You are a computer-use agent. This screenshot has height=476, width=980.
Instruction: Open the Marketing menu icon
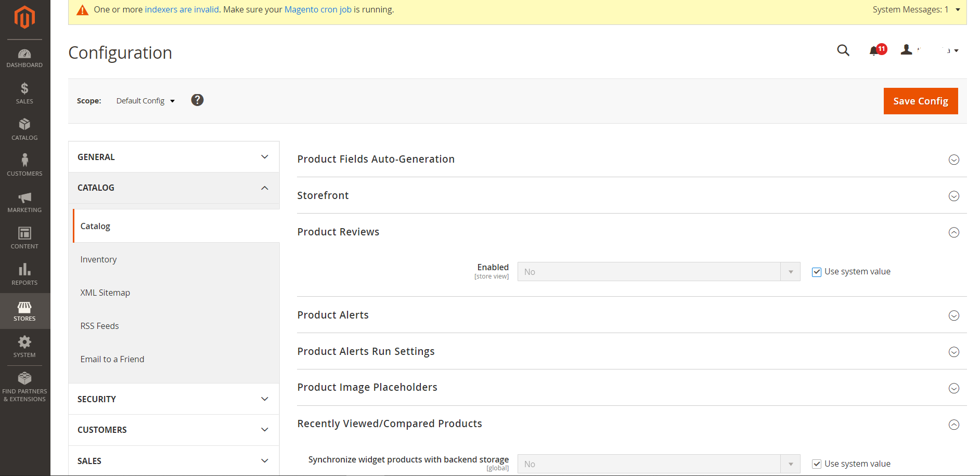[24, 201]
